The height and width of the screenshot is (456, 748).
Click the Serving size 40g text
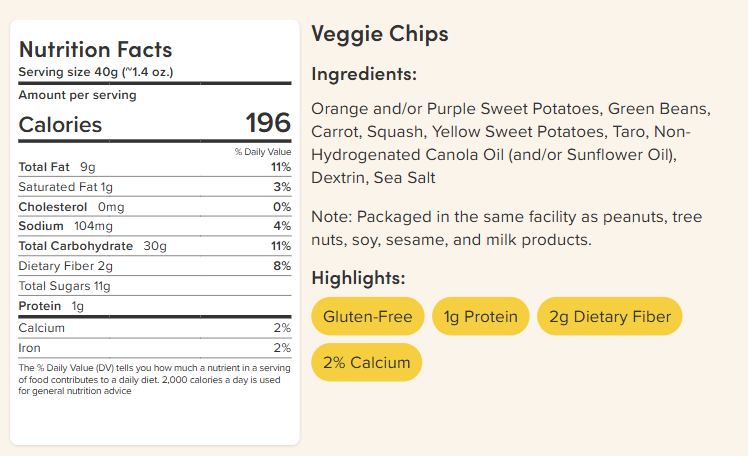tap(96, 72)
